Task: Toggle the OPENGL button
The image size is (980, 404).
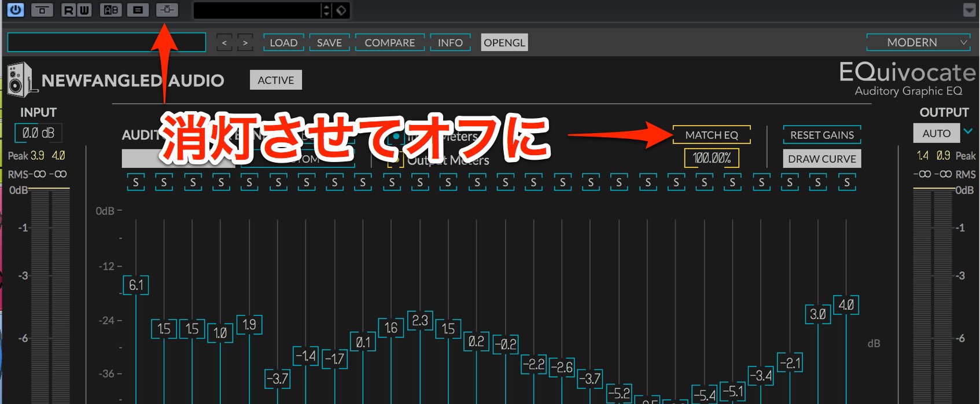Action: pos(504,43)
